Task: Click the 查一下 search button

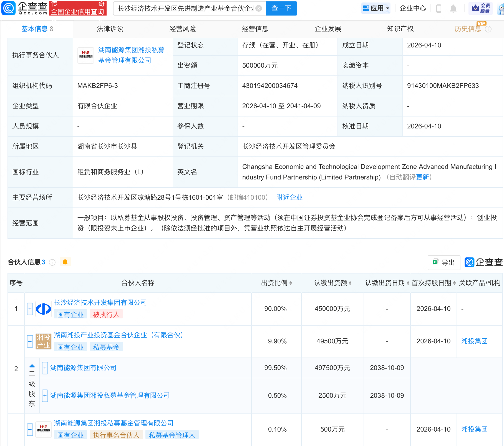Action: [x=281, y=8]
